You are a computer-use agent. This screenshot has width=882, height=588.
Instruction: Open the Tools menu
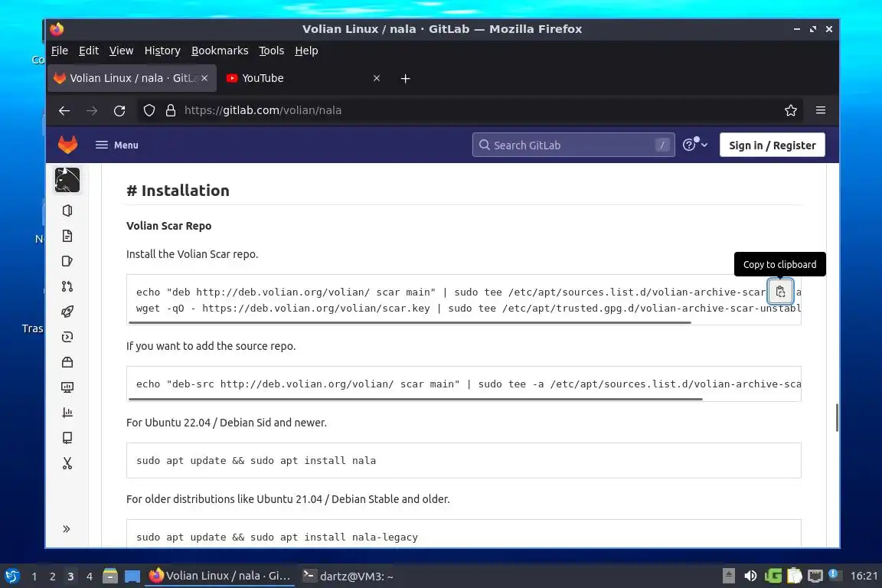[x=271, y=51]
